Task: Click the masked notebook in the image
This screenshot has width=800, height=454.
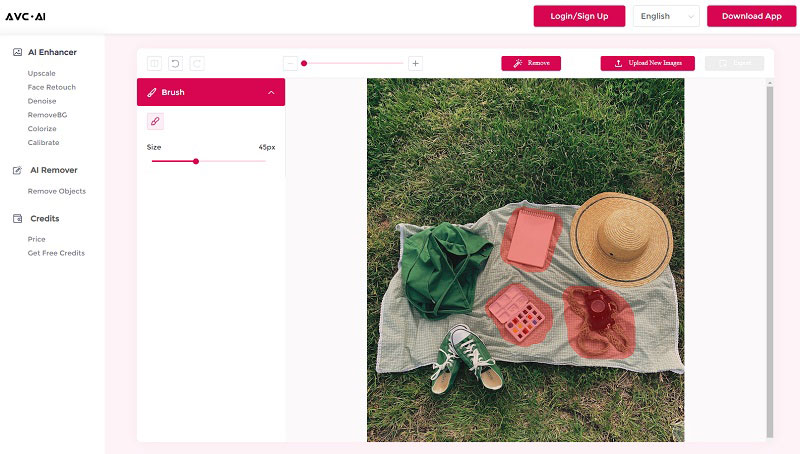Action: [x=532, y=238]
